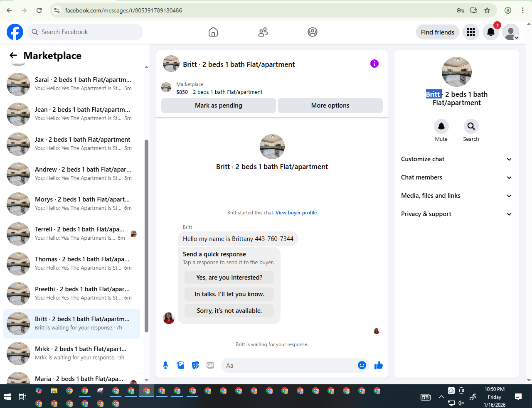
Task: Reload the page in Chrome
Action: (x=39, y=10)
